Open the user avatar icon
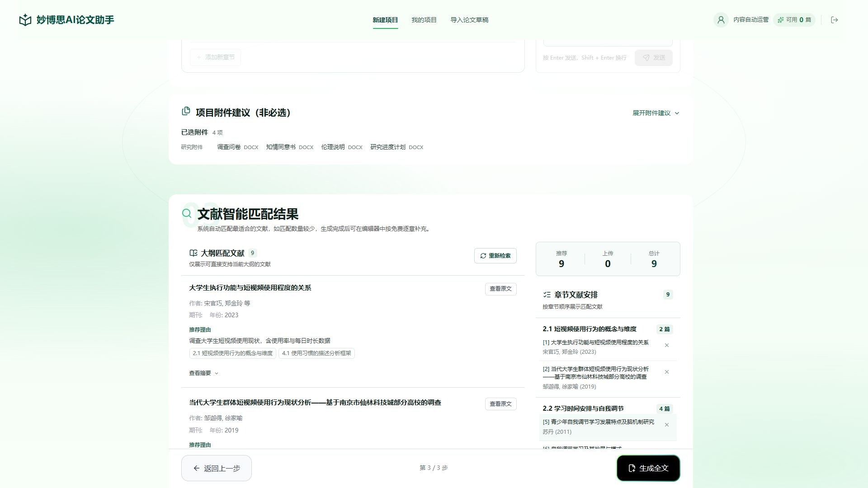Viewport: 868px width, 488px height. [x=721, y=20]
